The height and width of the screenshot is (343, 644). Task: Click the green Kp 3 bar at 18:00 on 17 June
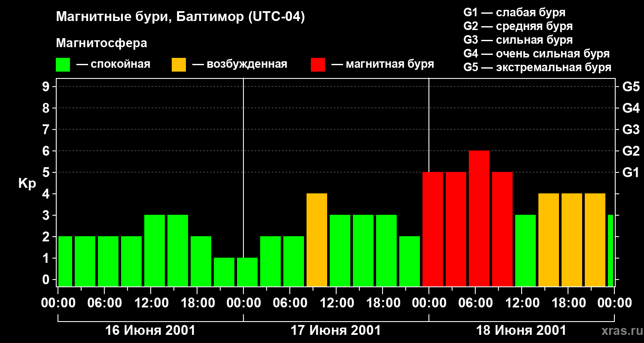[386, 250]
